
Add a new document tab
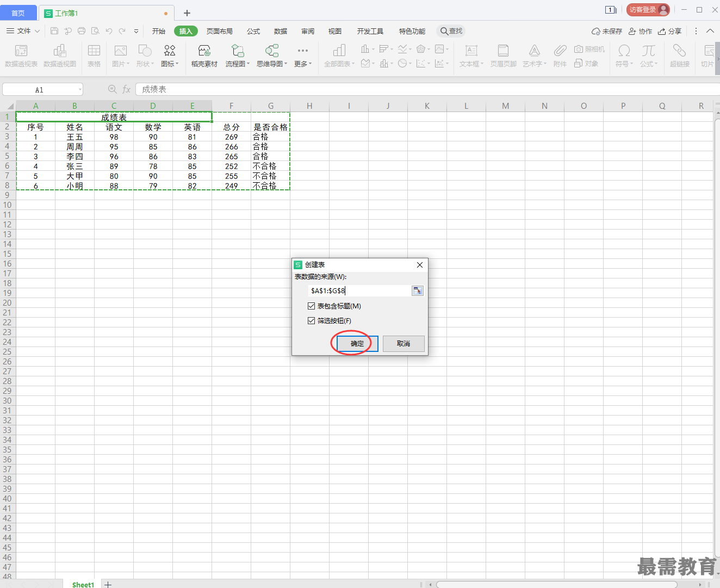pos(187,13)
